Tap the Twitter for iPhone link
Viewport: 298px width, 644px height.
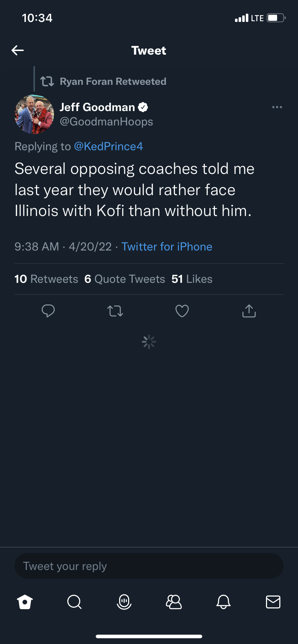click(x=167, y=247)
